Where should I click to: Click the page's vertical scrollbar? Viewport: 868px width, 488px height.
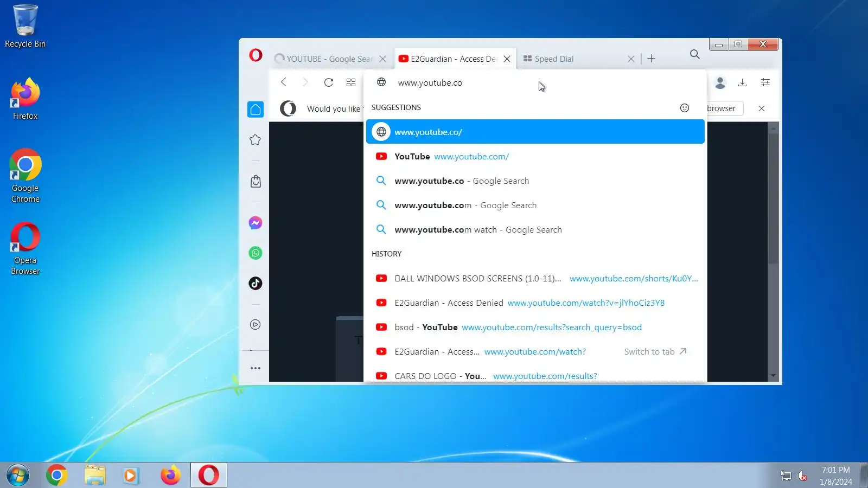point(774,198)
